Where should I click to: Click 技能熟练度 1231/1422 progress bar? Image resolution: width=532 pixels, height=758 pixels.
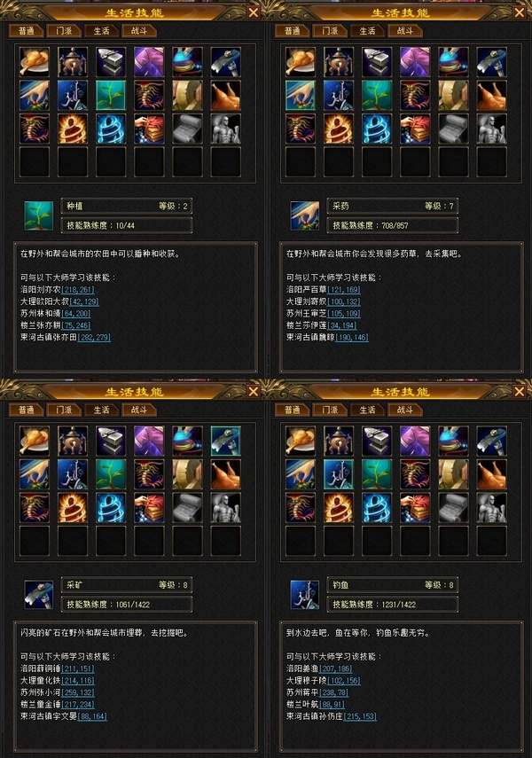tap(392, 605)
